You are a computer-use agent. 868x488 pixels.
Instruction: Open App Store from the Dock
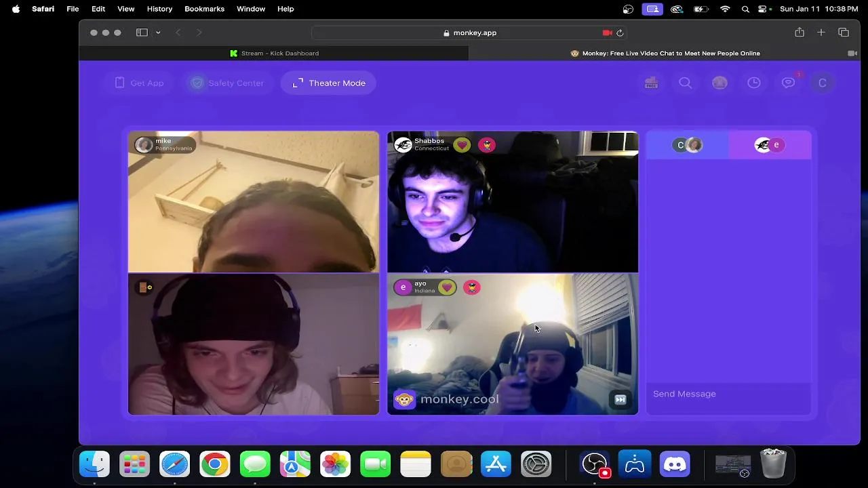pyautogui.click(x=496, y=464)
